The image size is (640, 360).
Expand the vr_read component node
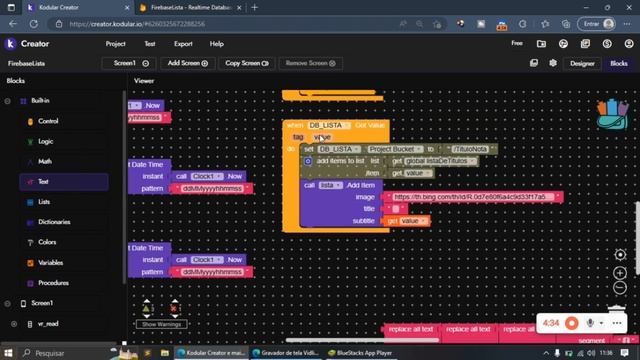(x=14, y=324)
